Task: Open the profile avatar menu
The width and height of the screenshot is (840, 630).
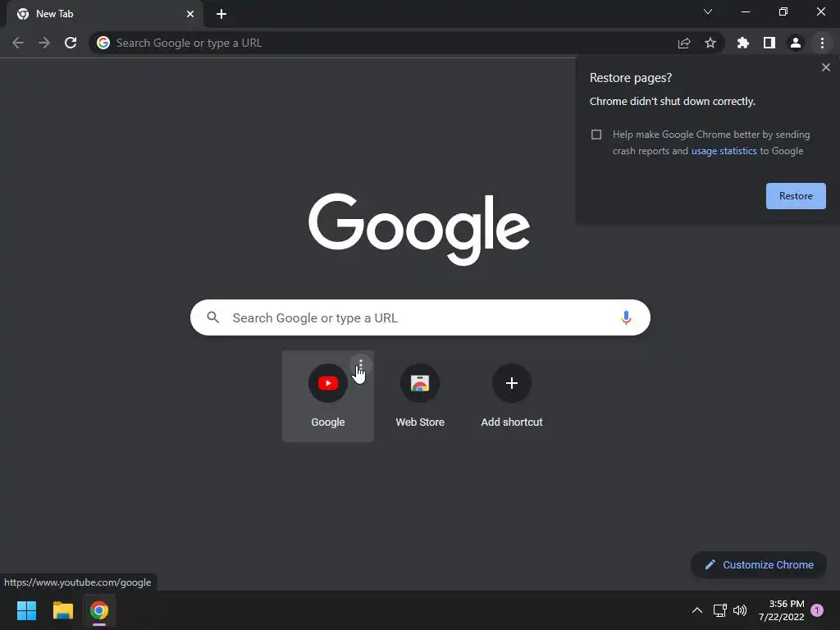Action: (x=796, y=43)
